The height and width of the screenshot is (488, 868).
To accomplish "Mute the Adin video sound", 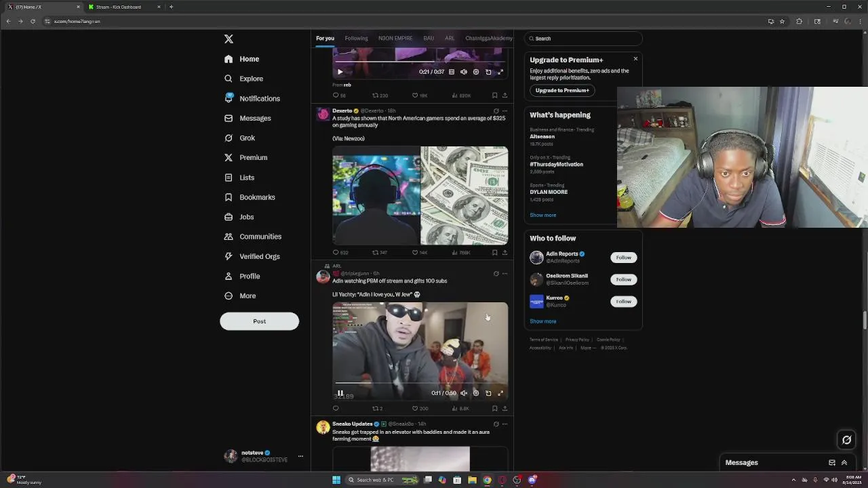I will tap(464, 393).
